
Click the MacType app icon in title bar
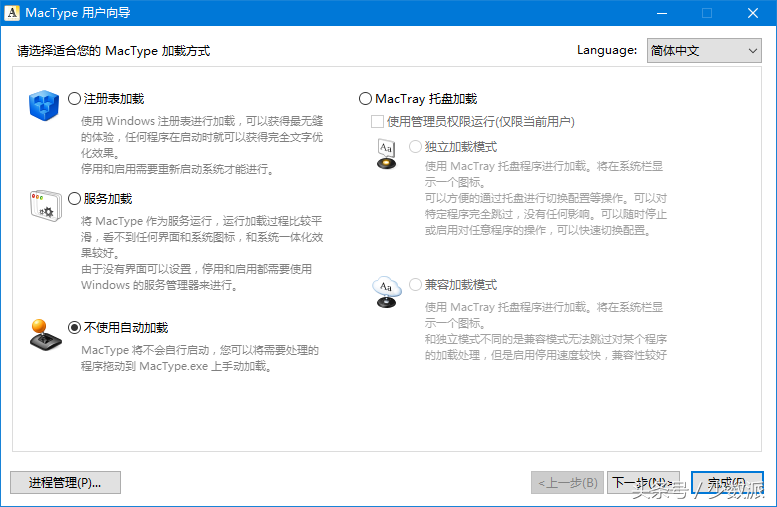coord(13,13)
